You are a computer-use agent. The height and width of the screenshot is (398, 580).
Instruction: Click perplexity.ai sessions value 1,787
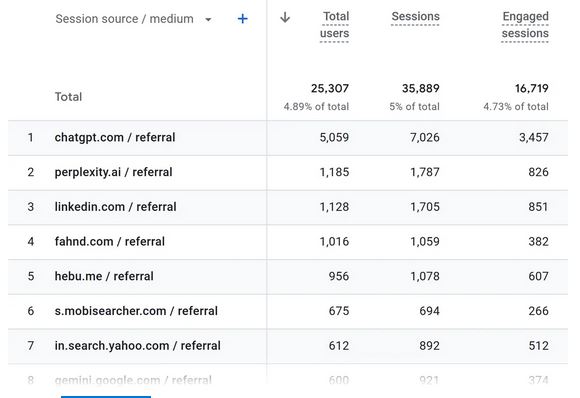tap(425, 172)
